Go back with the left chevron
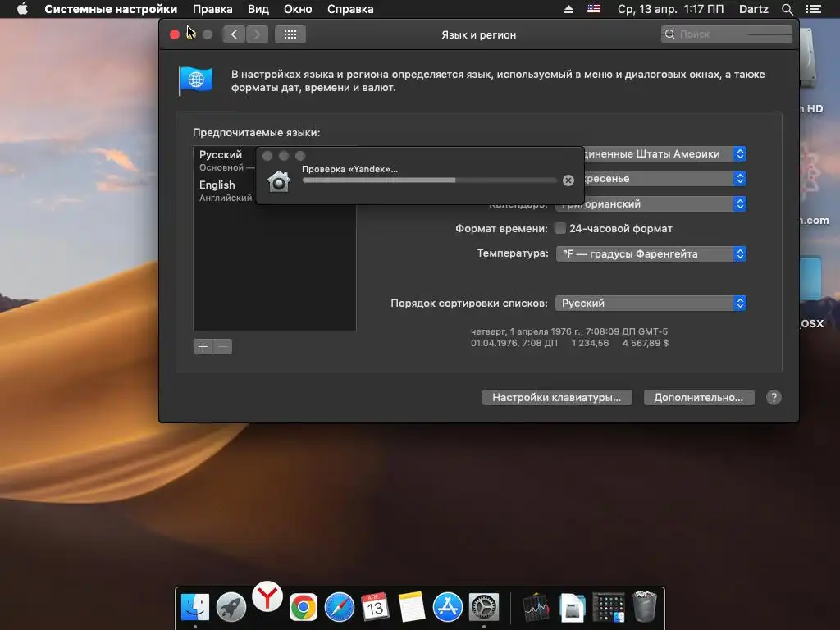The image size is (840, 630). point(234,34)
